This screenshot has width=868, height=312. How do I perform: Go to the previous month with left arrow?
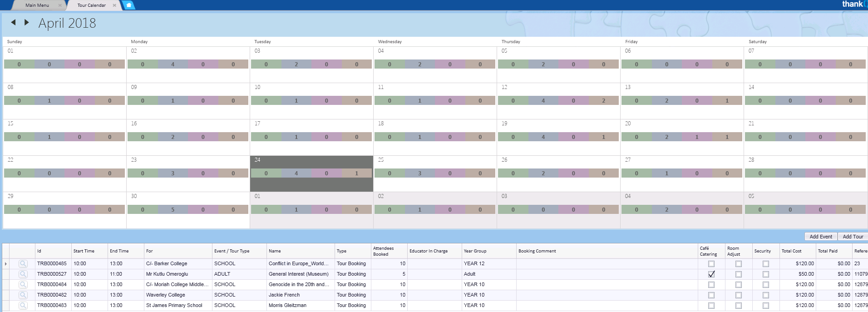(13, 22)
